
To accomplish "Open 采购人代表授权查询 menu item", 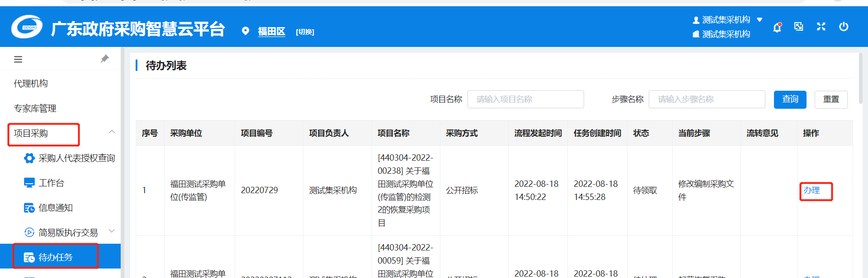I will (x=76, y=158).
